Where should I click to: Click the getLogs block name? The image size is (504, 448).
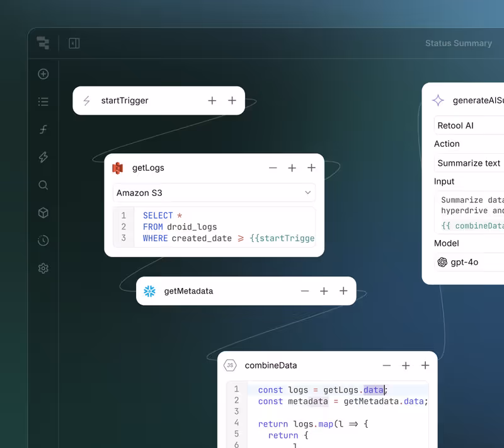[x=148, y=168]
